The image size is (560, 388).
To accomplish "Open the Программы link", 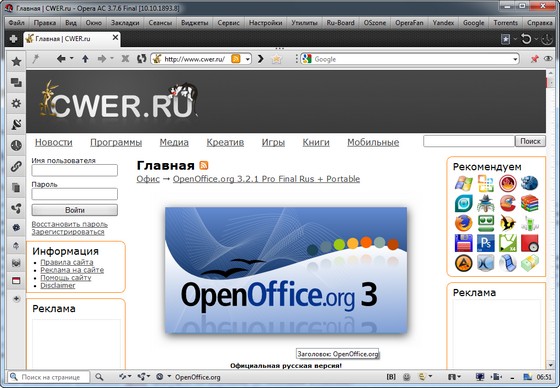I will pos(116,143).
